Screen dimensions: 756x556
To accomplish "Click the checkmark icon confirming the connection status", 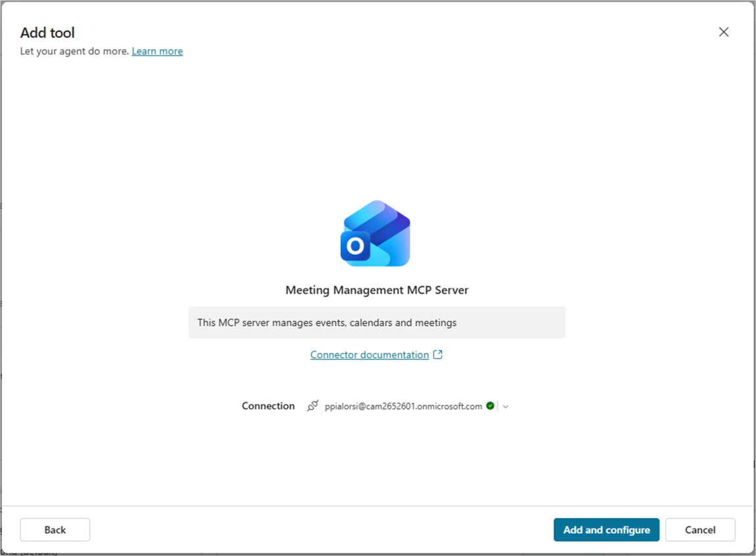I will coord(490,405).
